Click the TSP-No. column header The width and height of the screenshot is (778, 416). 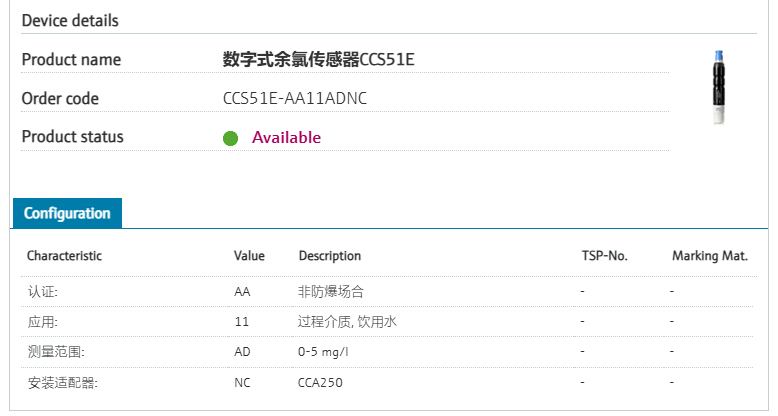pyautogui.click(x=604, y=256)
